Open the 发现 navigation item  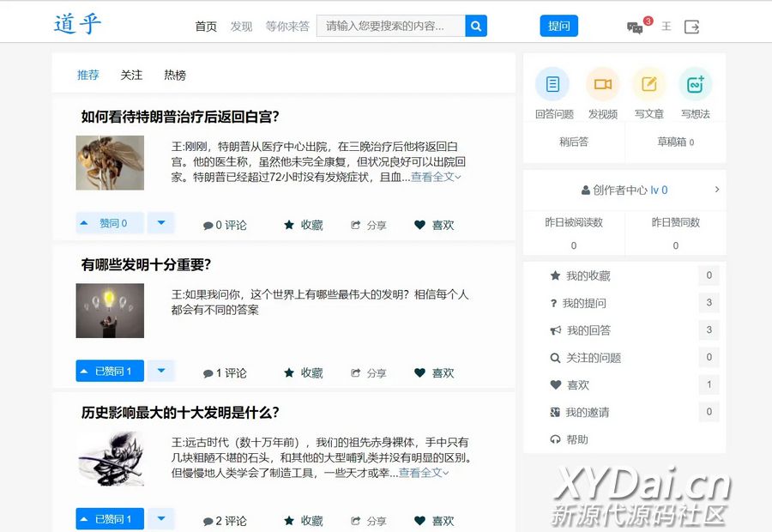[x=241, y=27]
